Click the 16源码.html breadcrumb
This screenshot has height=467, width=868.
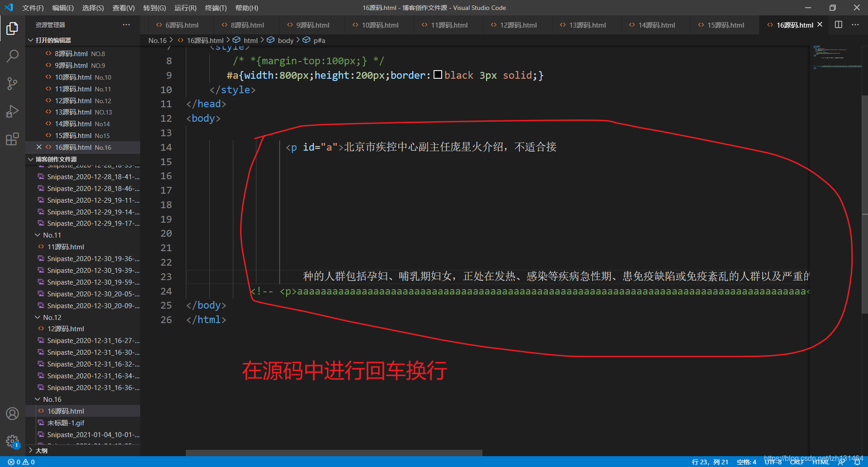[201, 40]
